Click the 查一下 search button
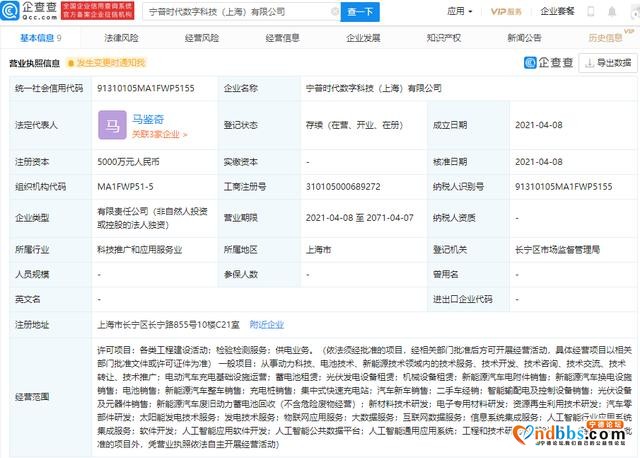The image size is (640, 458). (360, 12)
